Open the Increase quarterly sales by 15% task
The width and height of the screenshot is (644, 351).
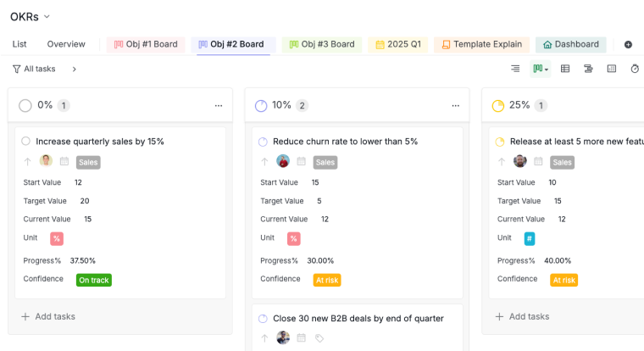click(x=100, y=142)
